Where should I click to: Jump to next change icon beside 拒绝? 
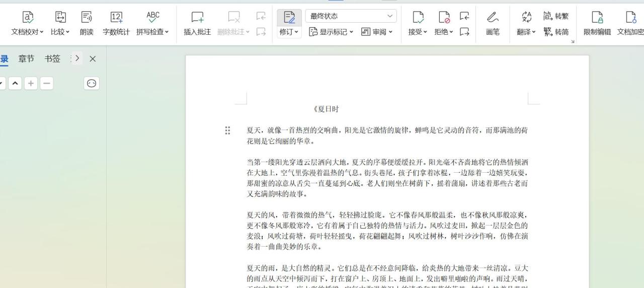[x=464, y=32]
